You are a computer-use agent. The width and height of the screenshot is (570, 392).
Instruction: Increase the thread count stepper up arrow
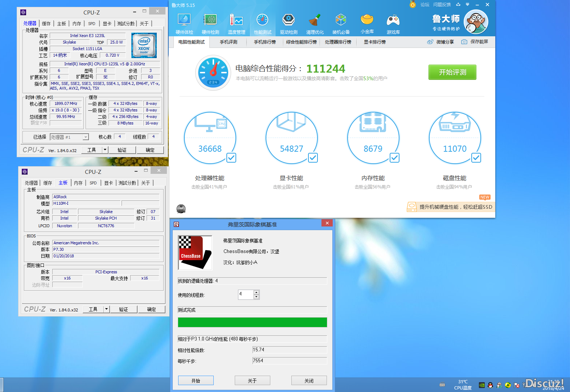(257, 292)
